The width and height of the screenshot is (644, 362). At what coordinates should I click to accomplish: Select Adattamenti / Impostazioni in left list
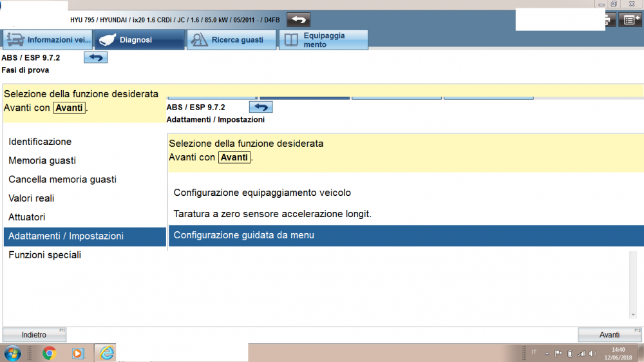84,236
